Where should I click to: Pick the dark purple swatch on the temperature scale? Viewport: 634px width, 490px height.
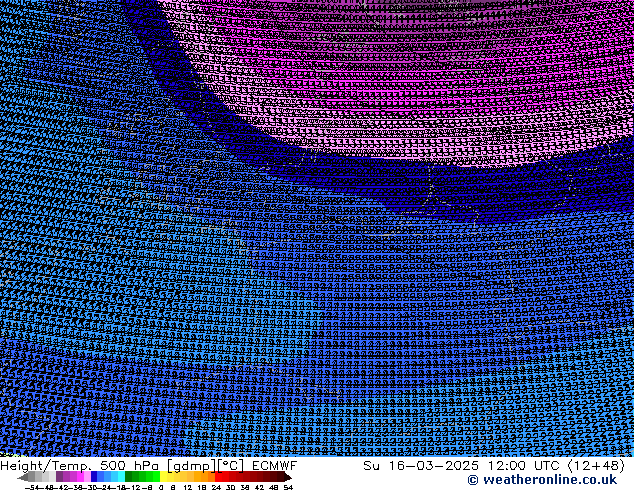click(x=59, y=476)
